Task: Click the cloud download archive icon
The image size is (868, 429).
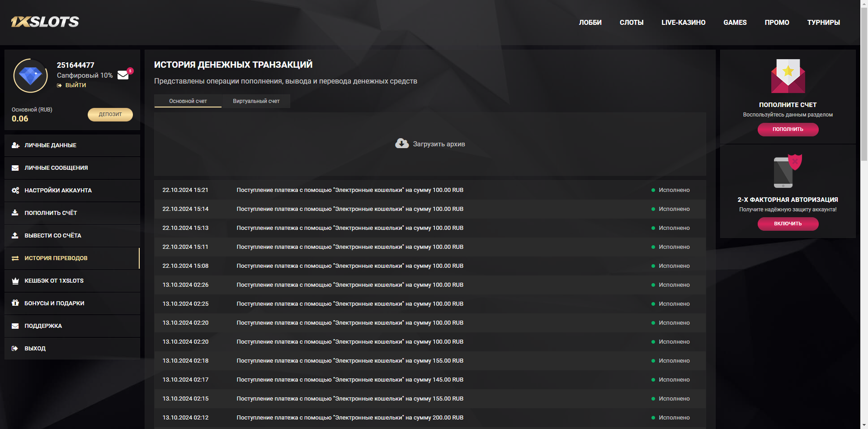Action: pos(401,144)
